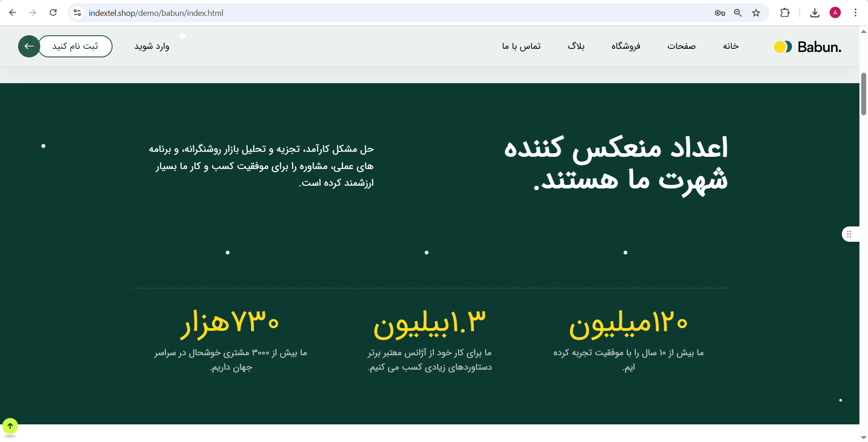Click the green scroll-to-top arrow button
The image size is (868, 442).
point(10,426)
